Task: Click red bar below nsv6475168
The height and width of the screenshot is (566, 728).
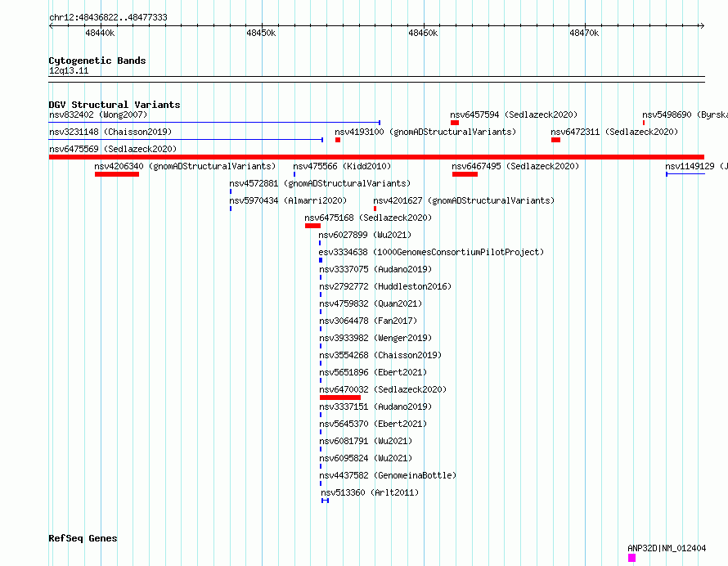Action: [313, 226]
